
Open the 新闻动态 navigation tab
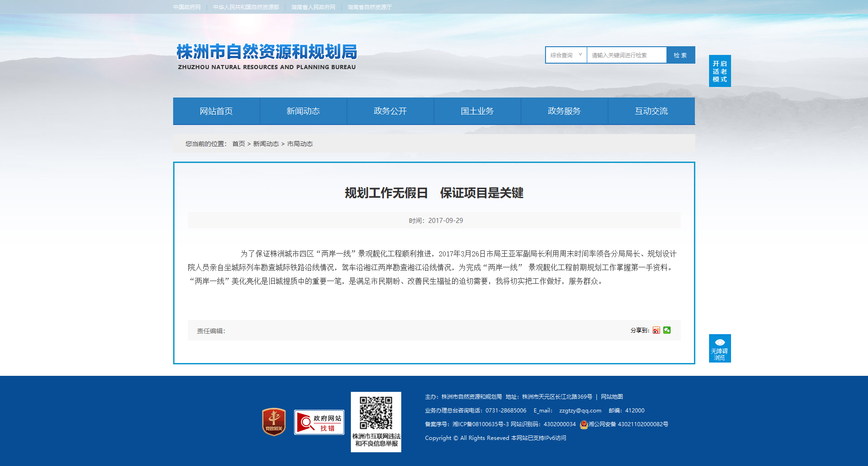point(303,111)
